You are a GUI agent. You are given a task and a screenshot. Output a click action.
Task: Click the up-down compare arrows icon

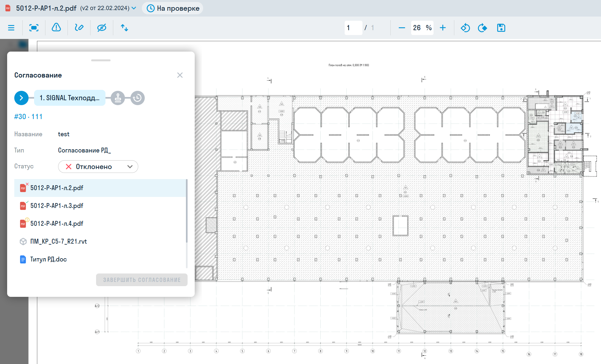124,28
